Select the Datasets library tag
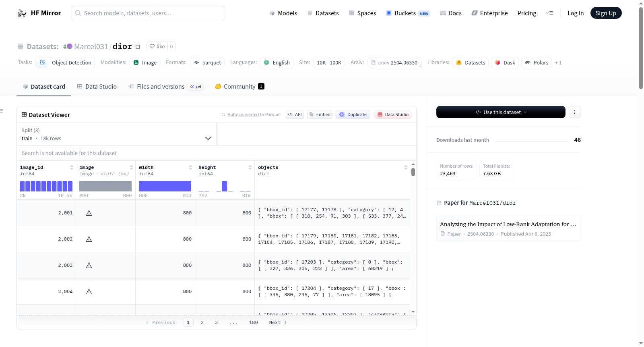Screen dimensions: 644x347 [x=471, y=63]
